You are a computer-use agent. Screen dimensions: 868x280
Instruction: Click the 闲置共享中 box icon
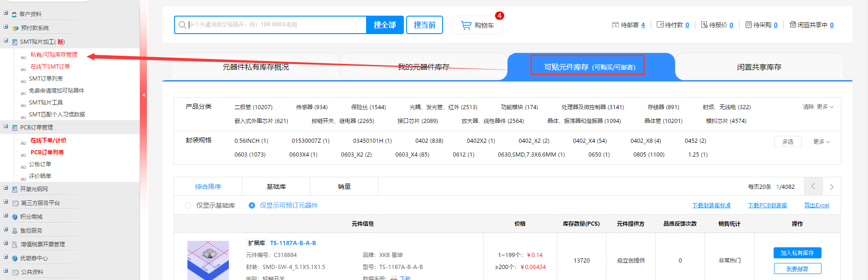coord(792,25)
